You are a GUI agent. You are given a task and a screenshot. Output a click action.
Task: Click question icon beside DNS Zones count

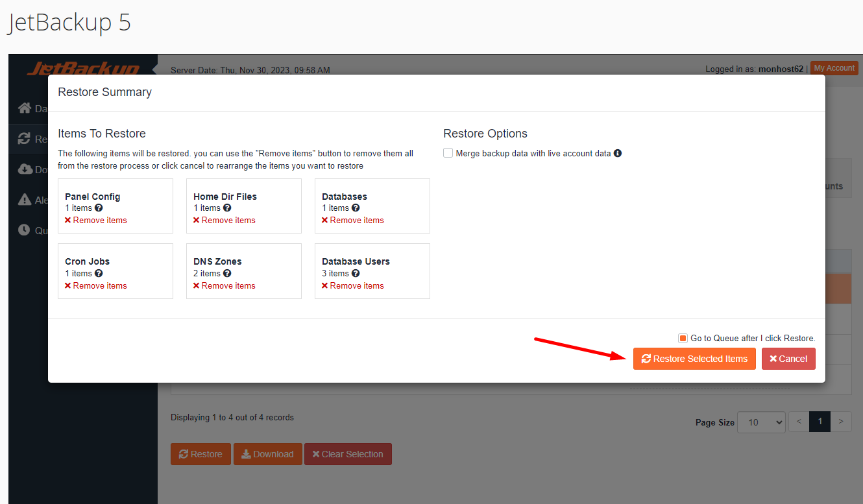227,274
